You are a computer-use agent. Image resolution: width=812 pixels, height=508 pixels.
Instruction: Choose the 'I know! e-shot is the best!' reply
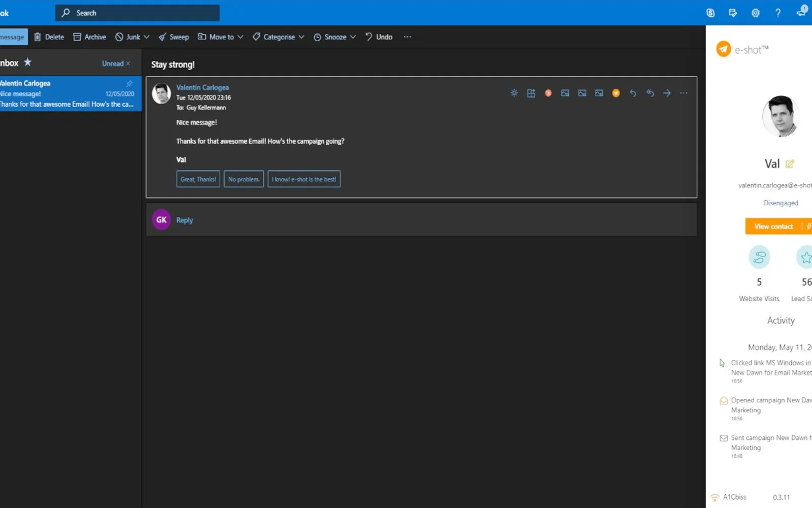coord(304,179)
